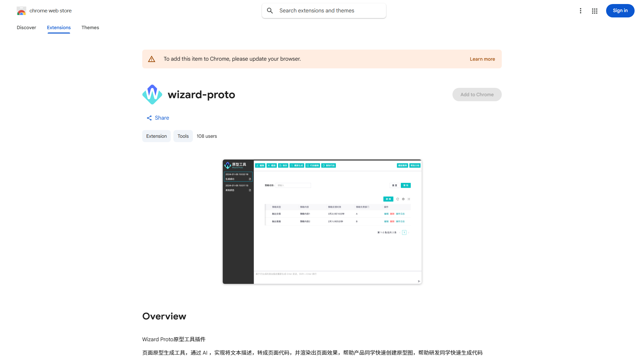Switch to the Themes tab
Image resolution: width=644 pixels, height=362 pixels.
[x=90, y=27]
